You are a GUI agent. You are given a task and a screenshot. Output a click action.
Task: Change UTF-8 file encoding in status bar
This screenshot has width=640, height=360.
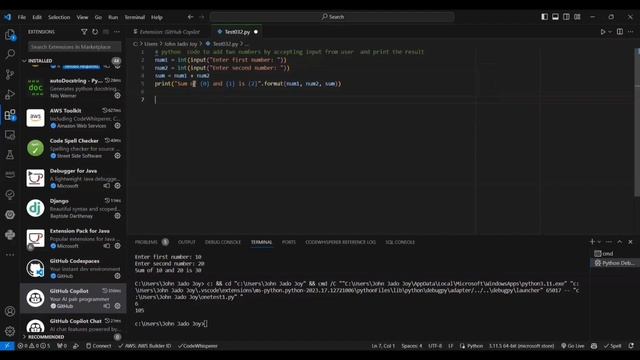435,346
